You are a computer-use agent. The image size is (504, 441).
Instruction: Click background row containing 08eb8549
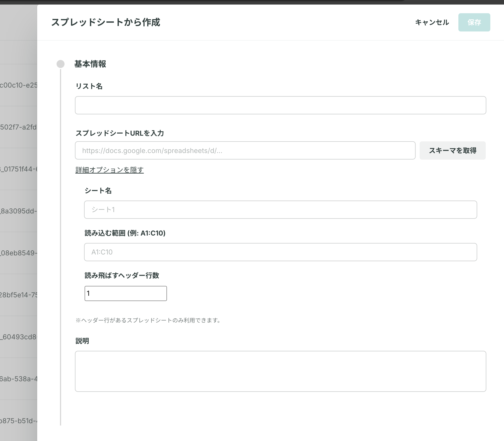(x=18, y=253)
